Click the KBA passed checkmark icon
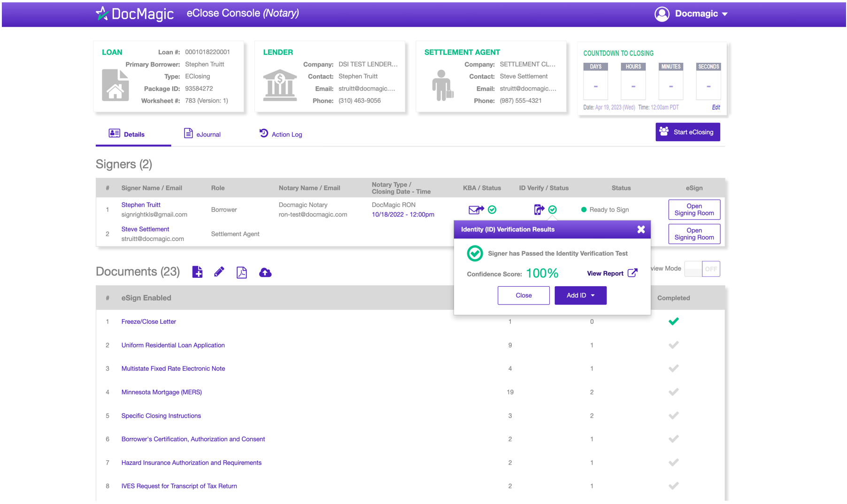 coord(492,210)
